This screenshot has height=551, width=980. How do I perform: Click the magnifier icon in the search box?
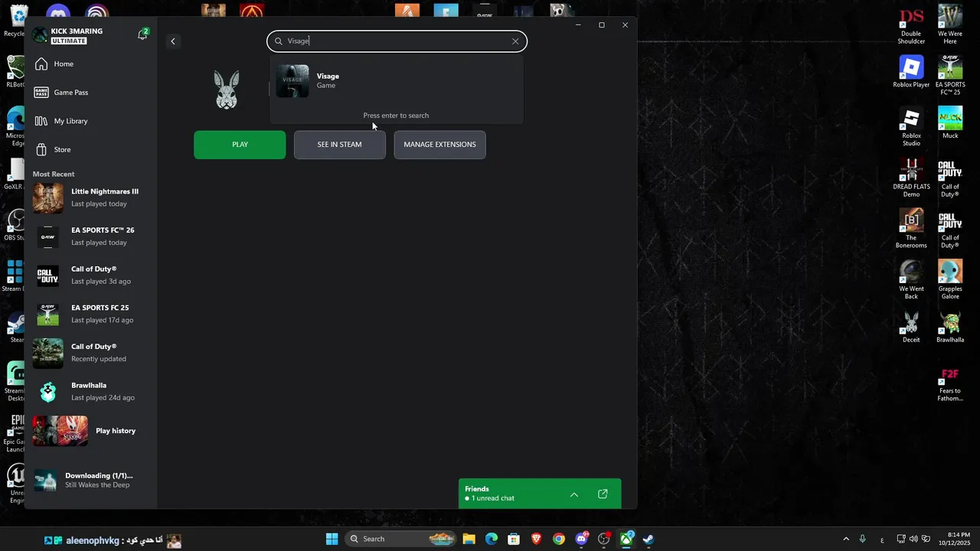pyautogui.click(x=279, y=41)
